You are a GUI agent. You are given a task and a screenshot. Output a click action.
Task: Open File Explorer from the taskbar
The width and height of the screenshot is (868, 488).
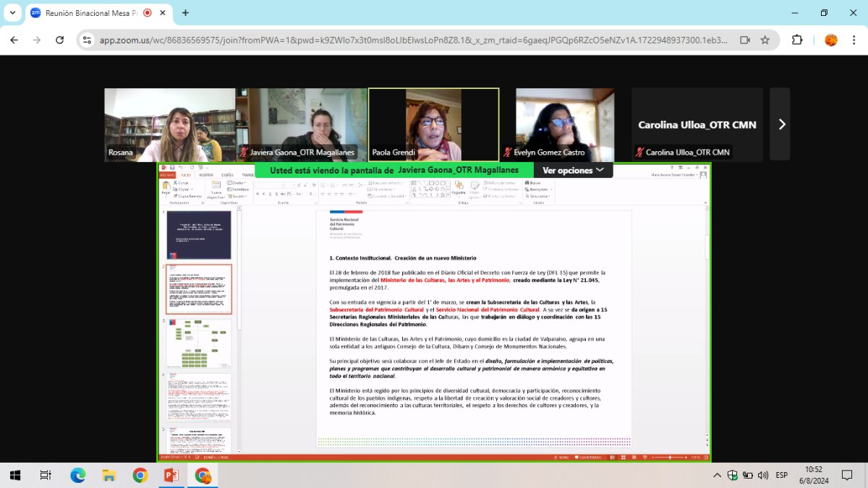(109, 475)
